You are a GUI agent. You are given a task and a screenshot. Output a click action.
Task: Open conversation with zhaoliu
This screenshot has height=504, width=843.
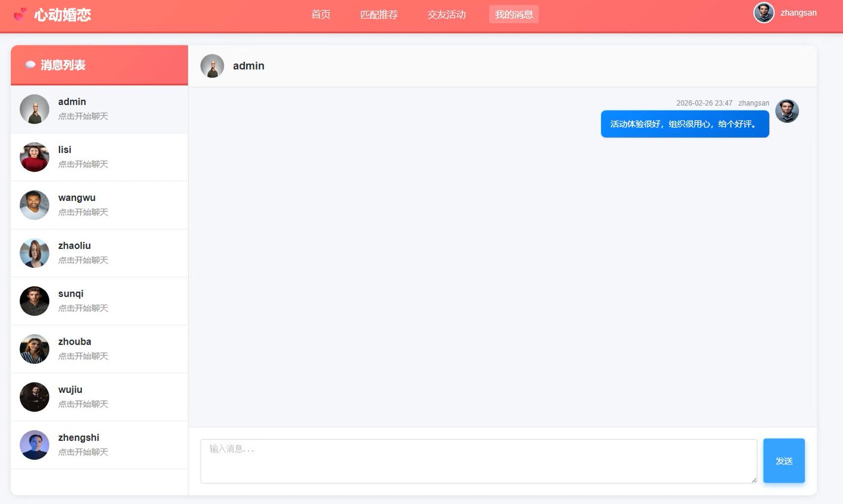click(x=99, y=253)
